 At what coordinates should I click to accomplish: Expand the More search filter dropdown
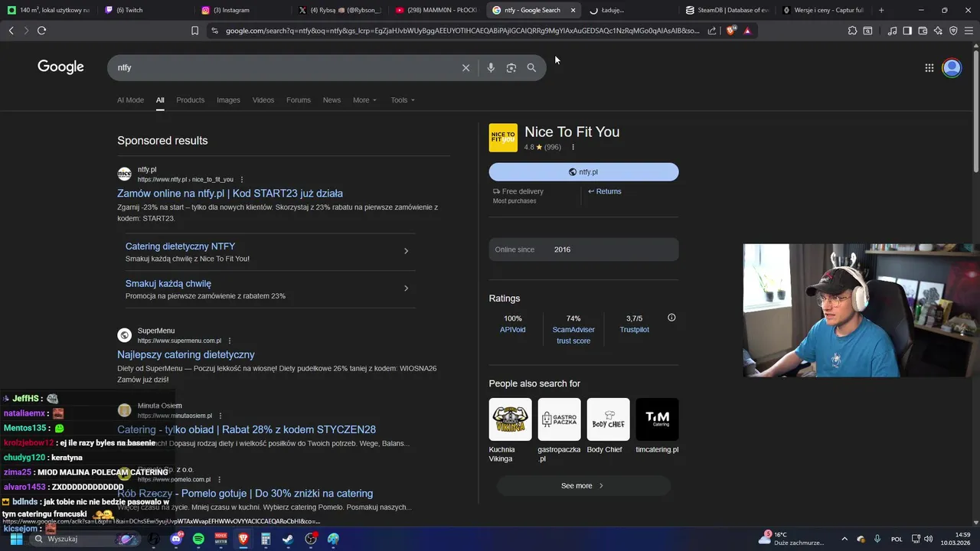pos(364,100)
